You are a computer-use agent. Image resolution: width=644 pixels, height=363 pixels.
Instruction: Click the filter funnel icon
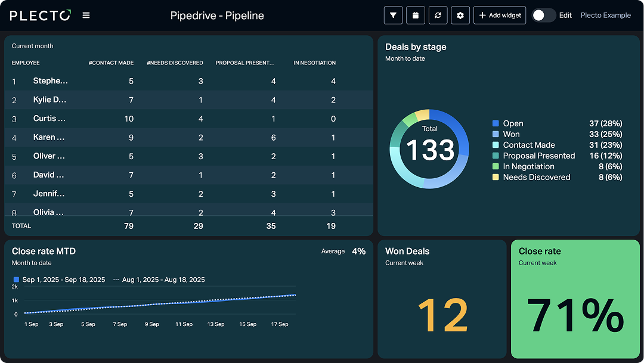(x=393, y=15)
